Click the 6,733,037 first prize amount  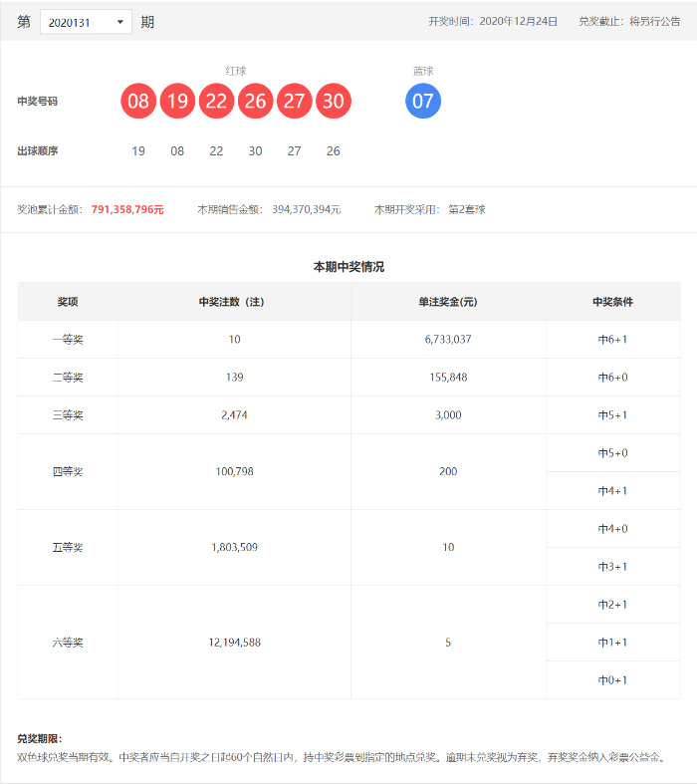[x=447, y=340]
